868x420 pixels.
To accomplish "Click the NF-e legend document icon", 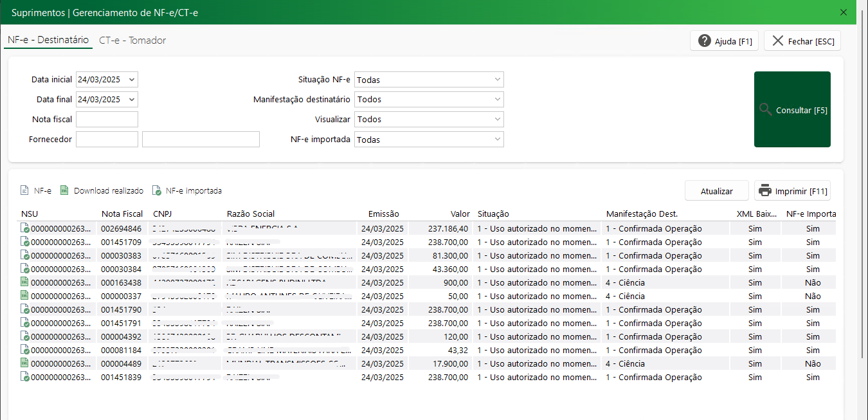I will point(25,190).
